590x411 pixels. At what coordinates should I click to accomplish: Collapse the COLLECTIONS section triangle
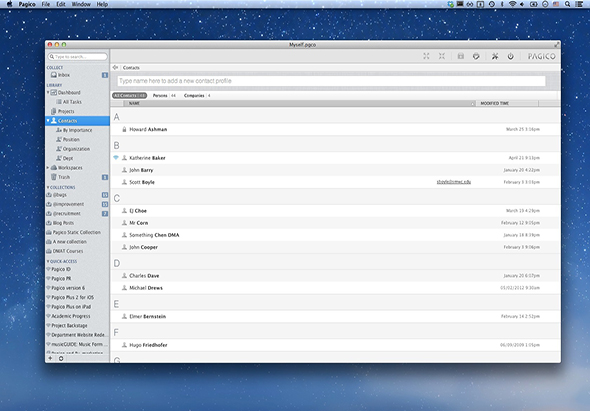pyautogui.click(x=48, y=187)
